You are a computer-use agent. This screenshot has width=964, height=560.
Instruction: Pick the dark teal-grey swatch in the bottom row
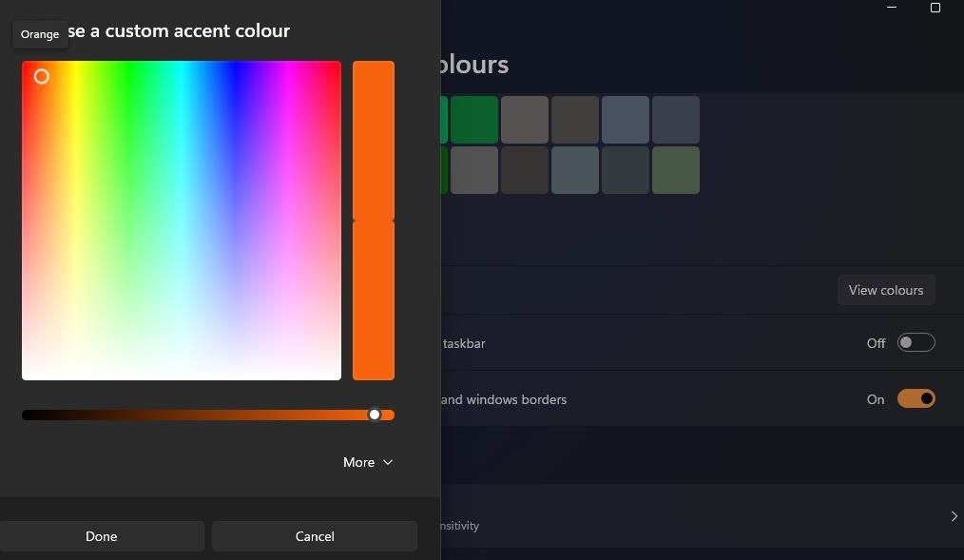(x=626, y=169)
